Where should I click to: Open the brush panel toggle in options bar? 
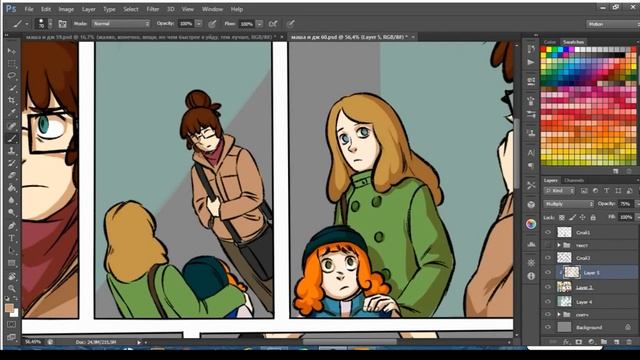(62, 24)
